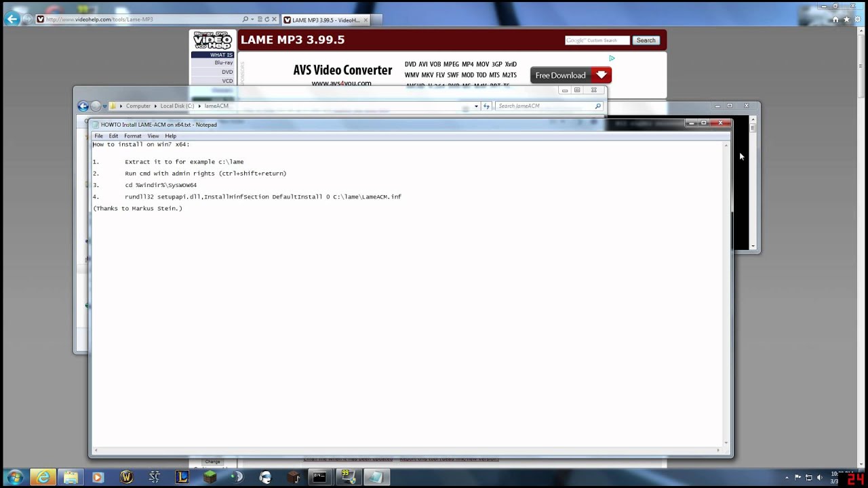
Task: Click the Notepad vertical scrollbar down arrow
Action: pyautogui.click(x=726, y=443)
